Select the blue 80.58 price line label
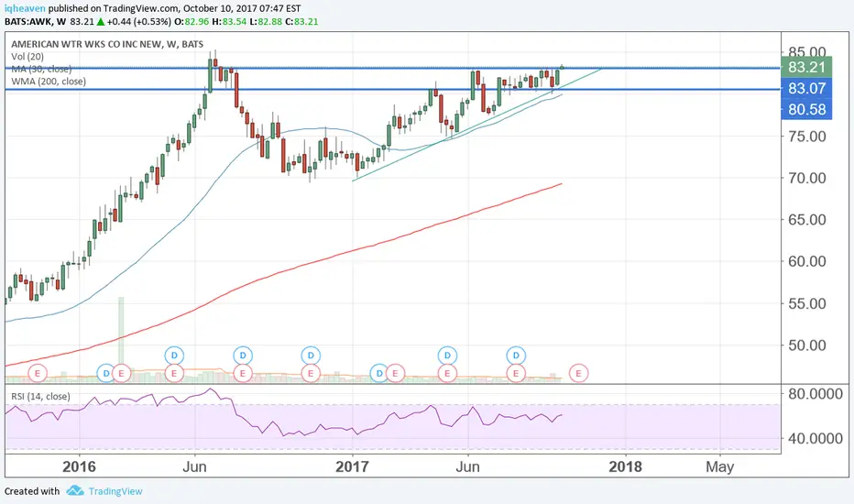Viewport: 854px width, 504px height. (806, 110)
